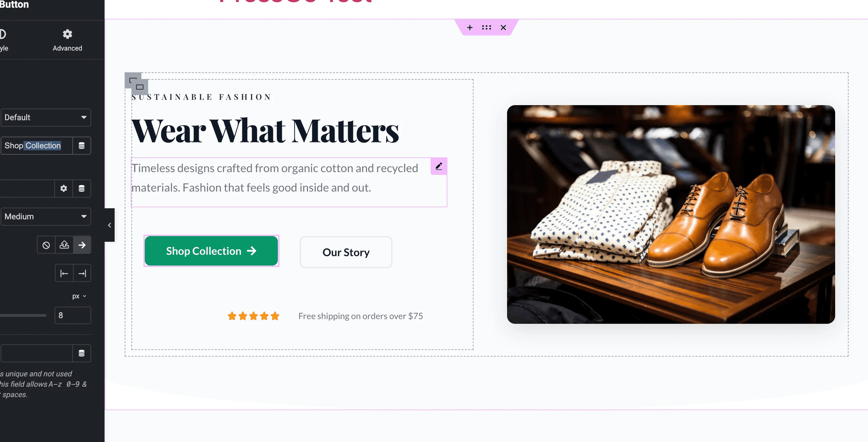Viewport: 868px width, 442px height.
Task: Open link options gear icon
Action: (64, 189)
